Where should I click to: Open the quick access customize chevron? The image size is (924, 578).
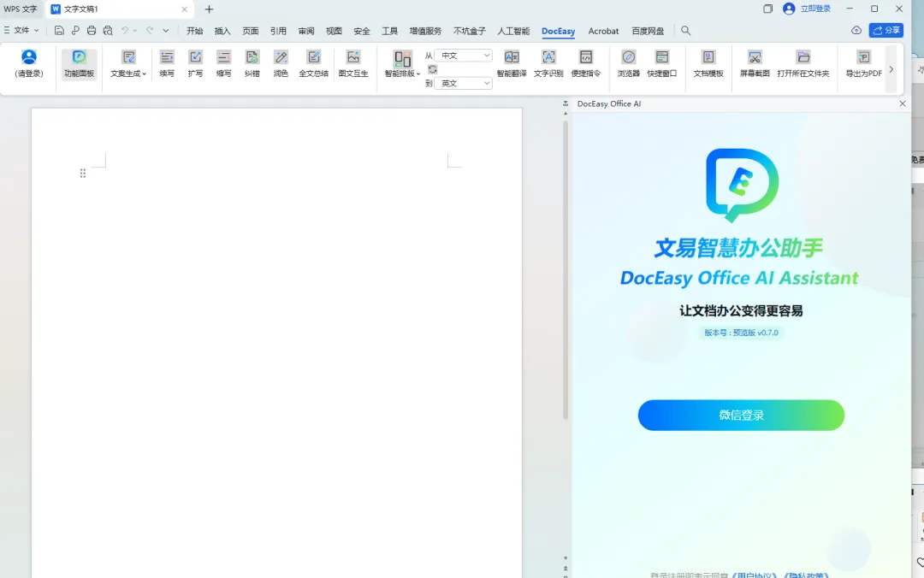click(x=166, y=31)
